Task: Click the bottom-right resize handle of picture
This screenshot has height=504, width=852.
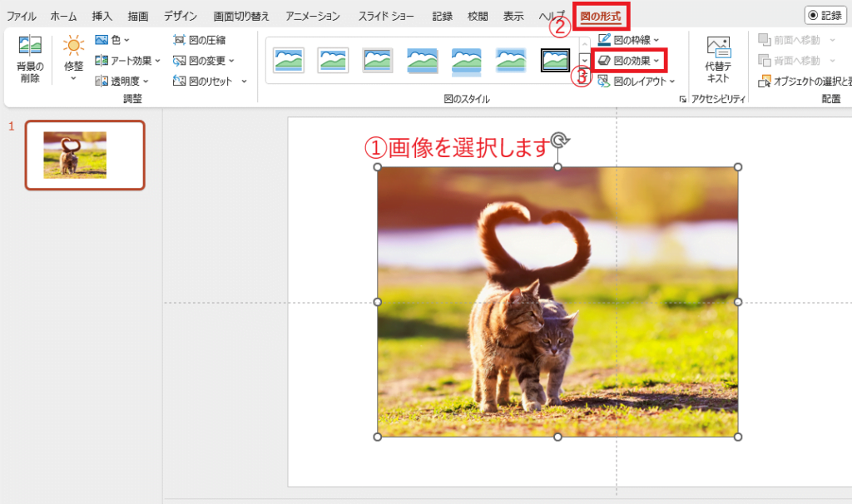Action: tap(738, 437)
